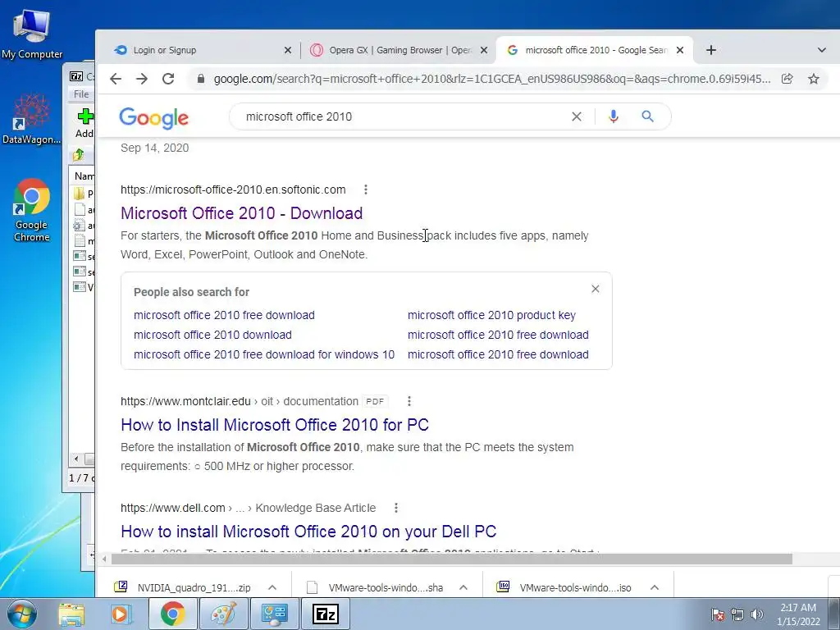Viewport: 840px width, 630px height.
Task: Clear the search box with X
Action: coord(577,116)
